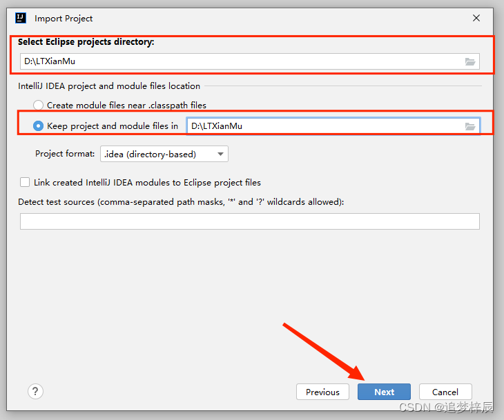Go back with the Previous button
The height and width of the screenshot is (420, 504).
pos(322,392)
